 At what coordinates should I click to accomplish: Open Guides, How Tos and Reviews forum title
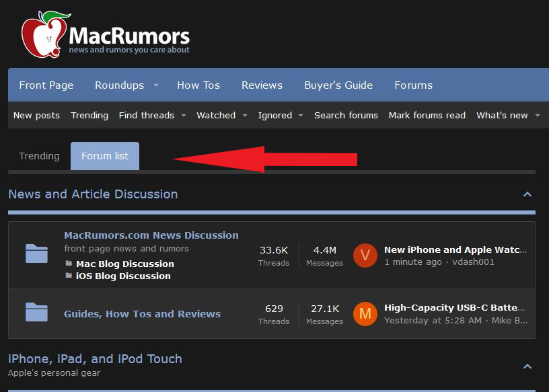[142, 314]
